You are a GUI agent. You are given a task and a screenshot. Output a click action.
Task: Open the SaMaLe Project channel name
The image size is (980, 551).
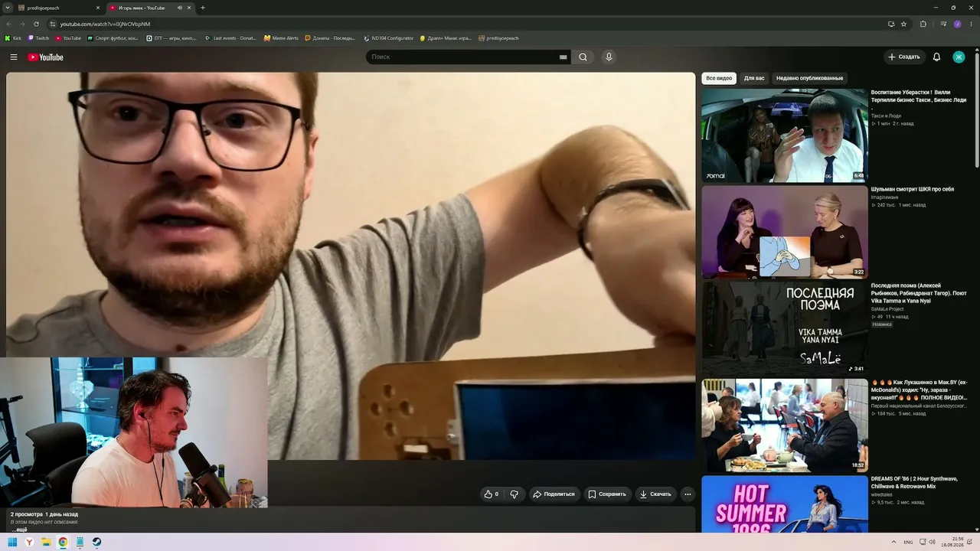887,309
